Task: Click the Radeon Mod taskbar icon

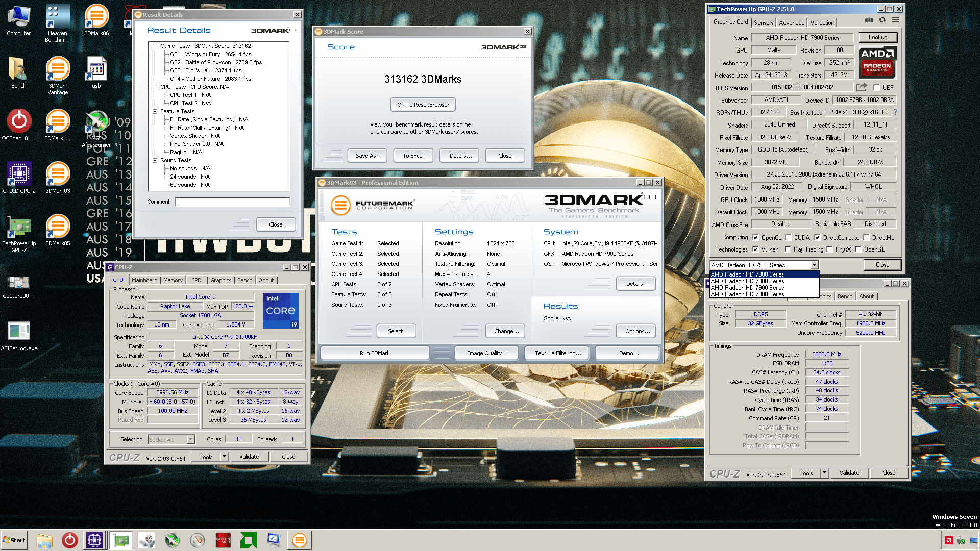Action: coord(223,540)
